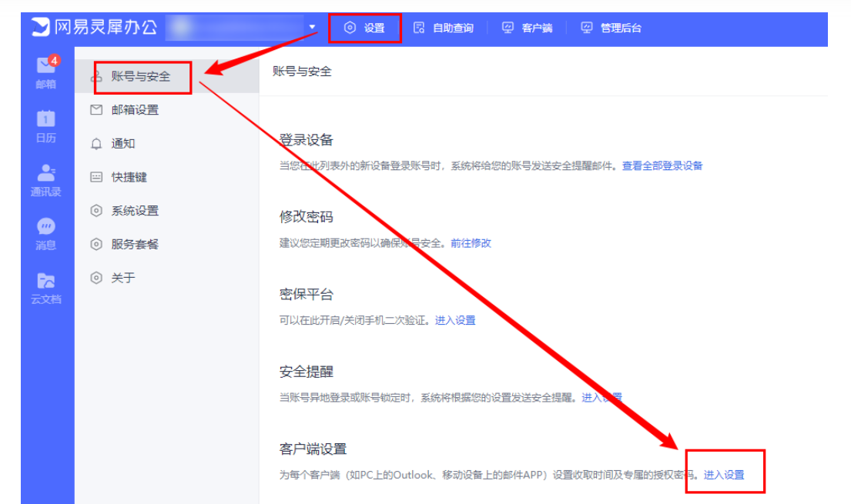Image resolution: width=851 pixels, height=504 pixels.
Task: Click the 修改密码 section heading
Action: [306, 217]
